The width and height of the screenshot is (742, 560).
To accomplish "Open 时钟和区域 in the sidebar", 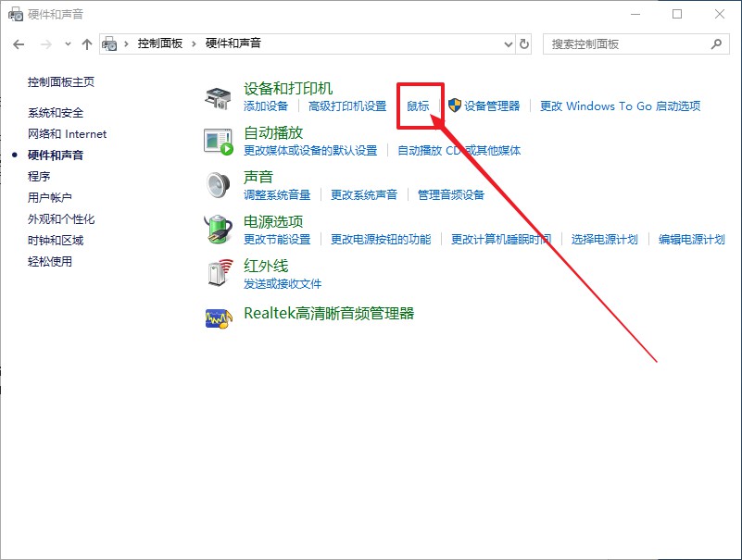I will [x=56, y=241].
